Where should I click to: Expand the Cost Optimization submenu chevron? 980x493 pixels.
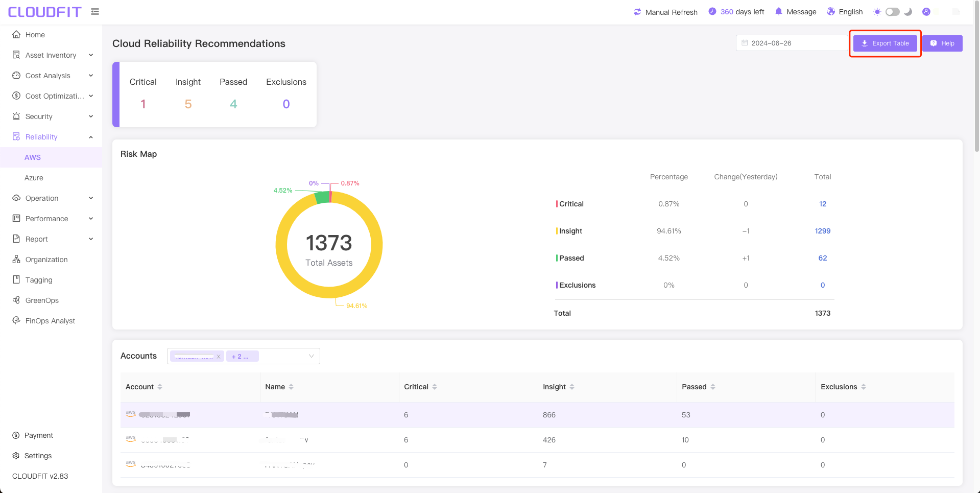point(91,96)
